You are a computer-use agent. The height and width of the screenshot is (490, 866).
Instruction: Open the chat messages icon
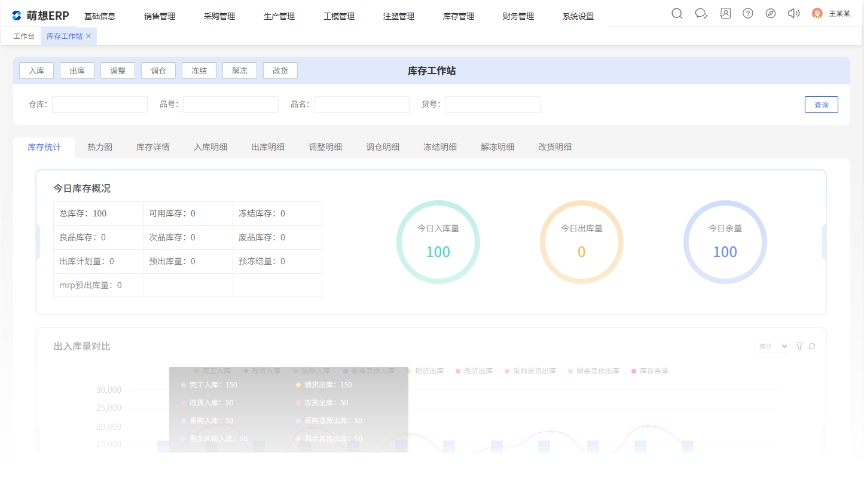(x=701, y=14)
